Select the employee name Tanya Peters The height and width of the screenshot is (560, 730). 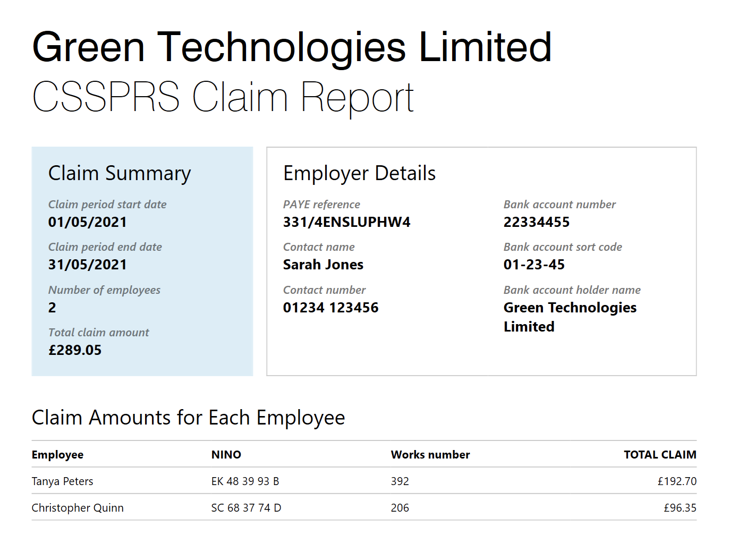(x=62, y=481)
